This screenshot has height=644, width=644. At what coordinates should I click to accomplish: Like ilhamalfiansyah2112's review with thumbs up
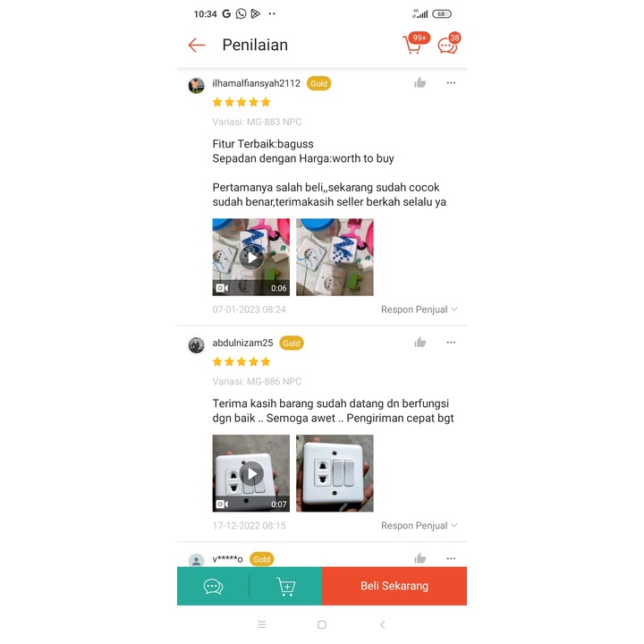[x=419, y=83]
